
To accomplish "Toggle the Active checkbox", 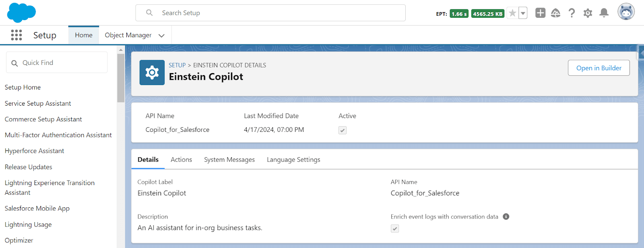I will pyautogui.click(x=343, y=130).
